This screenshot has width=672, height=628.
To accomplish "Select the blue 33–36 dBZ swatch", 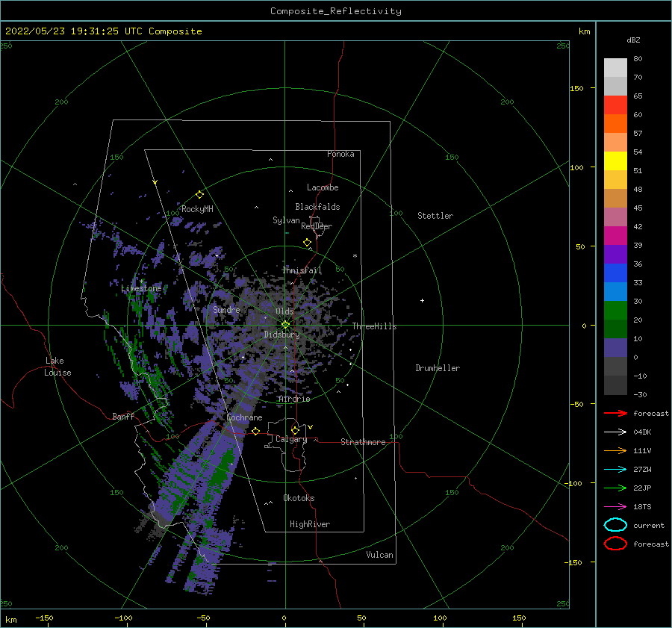I will point(615,273).
